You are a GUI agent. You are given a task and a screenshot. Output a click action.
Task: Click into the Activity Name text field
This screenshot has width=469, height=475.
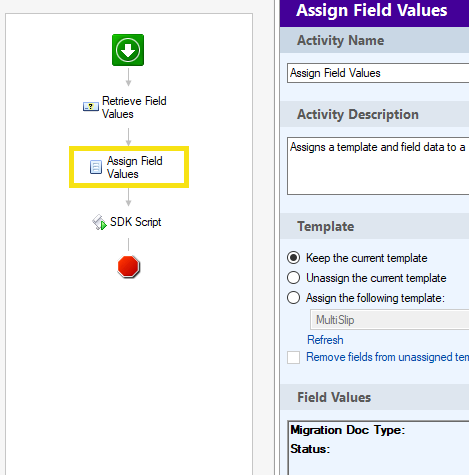[378, 73]
